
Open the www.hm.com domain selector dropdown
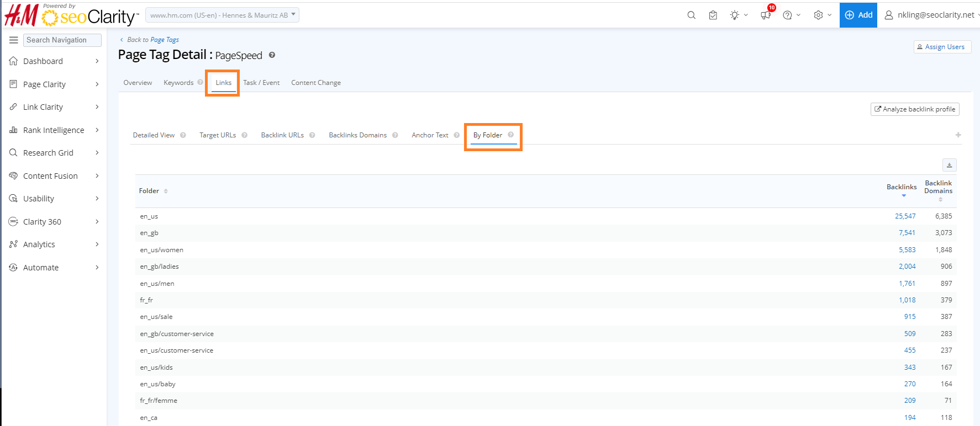(222, 15)
